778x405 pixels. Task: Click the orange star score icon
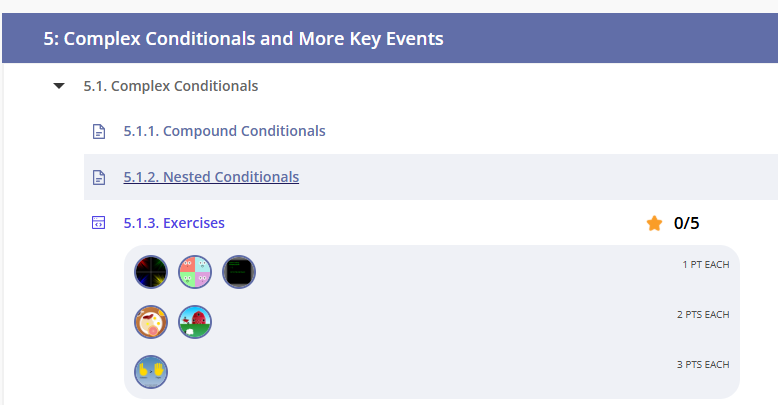pos(654,223)
